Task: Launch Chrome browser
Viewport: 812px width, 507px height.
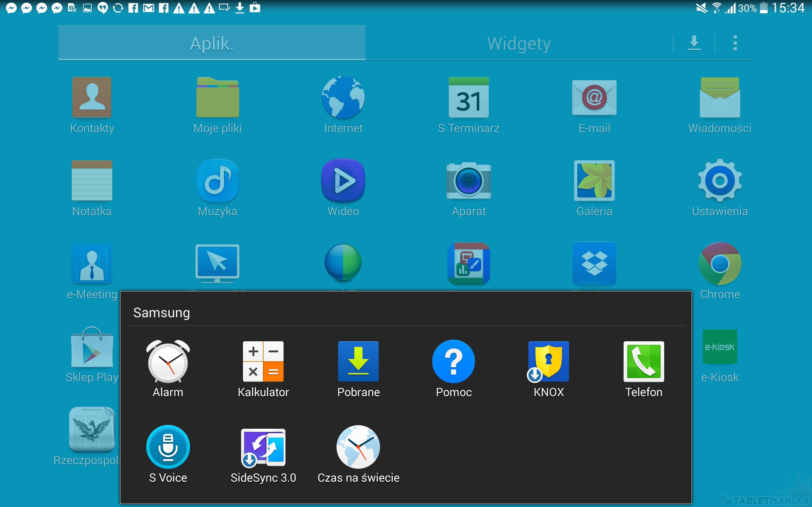Action: pos(720,264)
